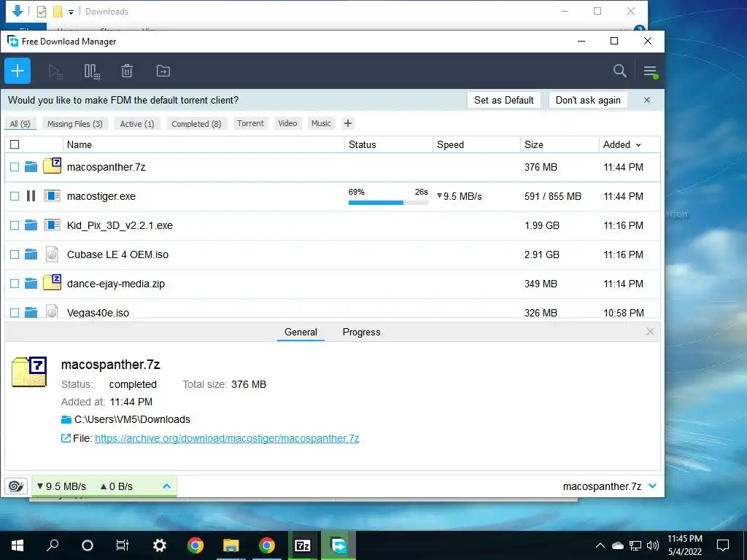Screen dimensions: 747x560
Task: Select the Missing Files (3) filter
Action: pyautogui.click(x=75, y=124)
